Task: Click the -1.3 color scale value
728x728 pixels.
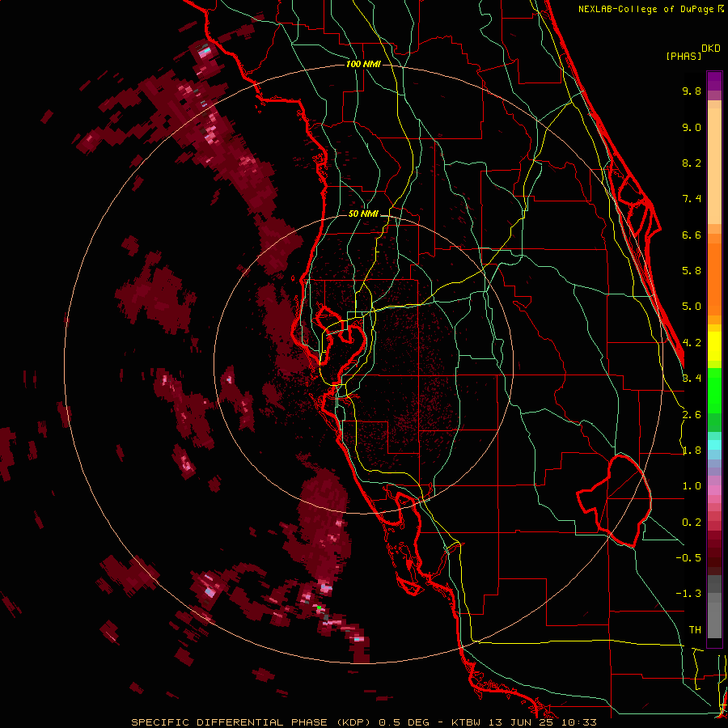Action: pyautogui.click(x=688, y=594)
